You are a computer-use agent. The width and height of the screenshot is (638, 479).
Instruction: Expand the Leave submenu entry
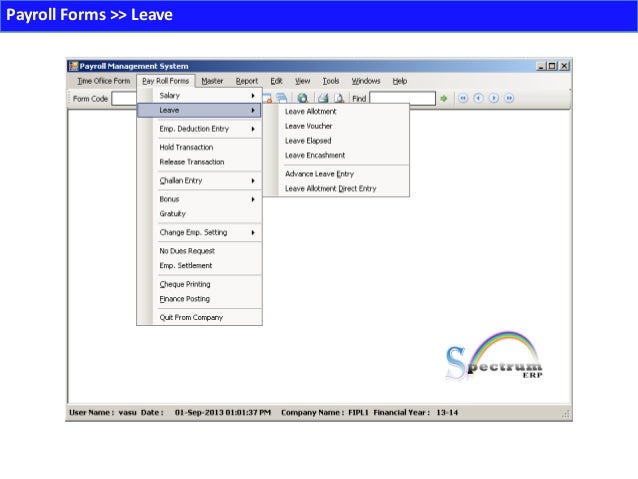click(x=199, y=110)
